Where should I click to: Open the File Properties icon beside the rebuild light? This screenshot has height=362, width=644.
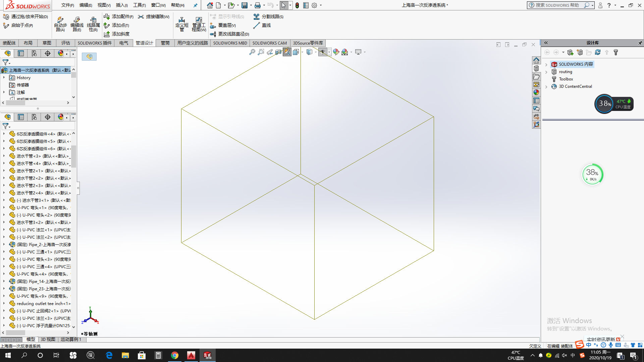(306, 5)
